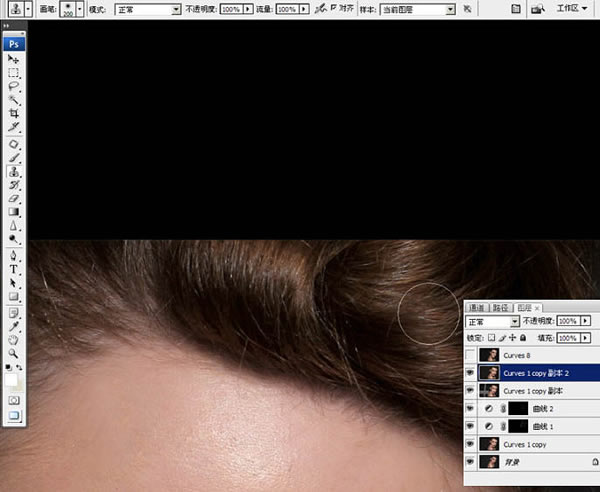Open the Mode dropdown in options bar

(148, 9)
